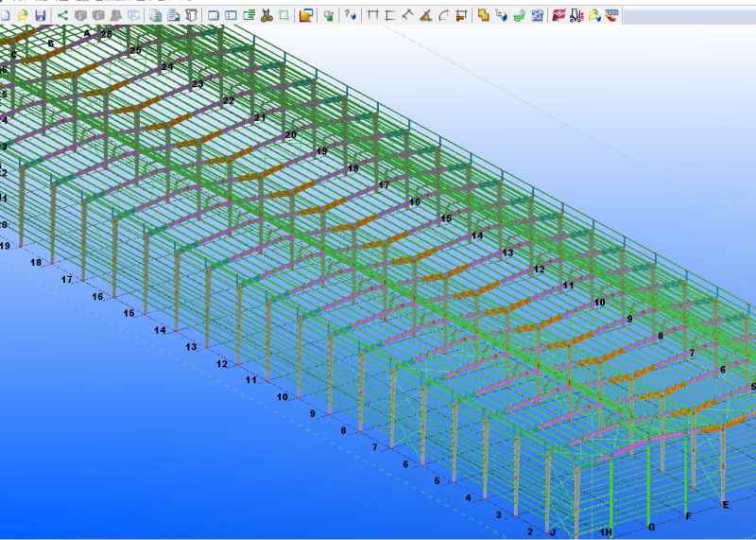The width and height of the screenshot is (756, 540).
Task: Select the vertical distance measure tool
Action: (x=389, y=16)
